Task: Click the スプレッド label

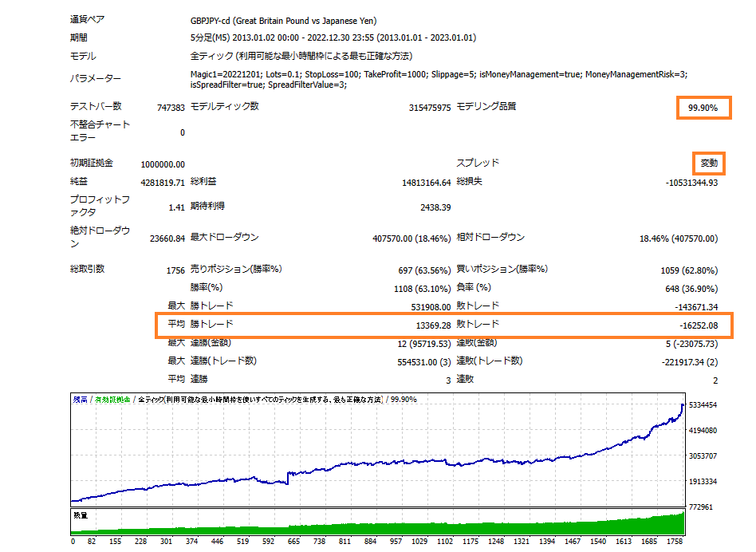Action: [x=478, y=163]
